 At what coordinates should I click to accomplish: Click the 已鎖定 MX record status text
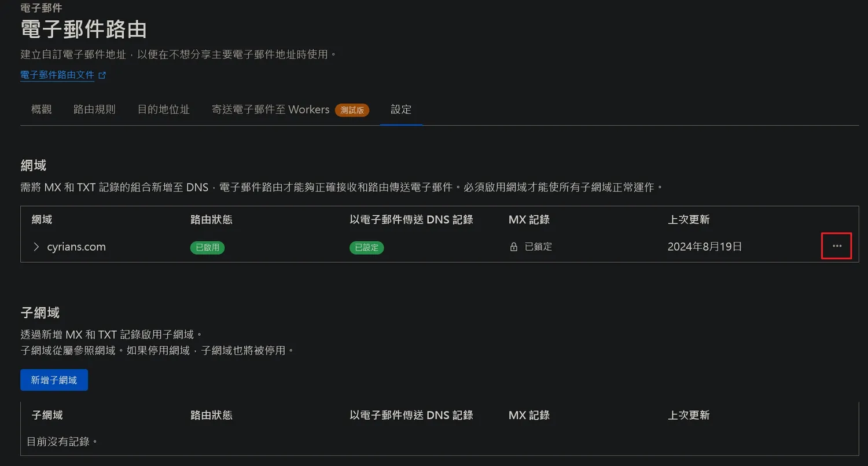pos(538,247)
